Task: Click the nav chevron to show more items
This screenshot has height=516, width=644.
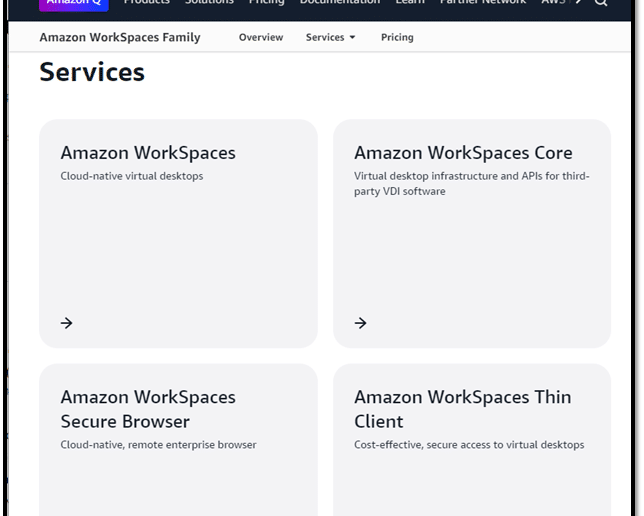Action: pyautogui.click(x=579, y=2)
